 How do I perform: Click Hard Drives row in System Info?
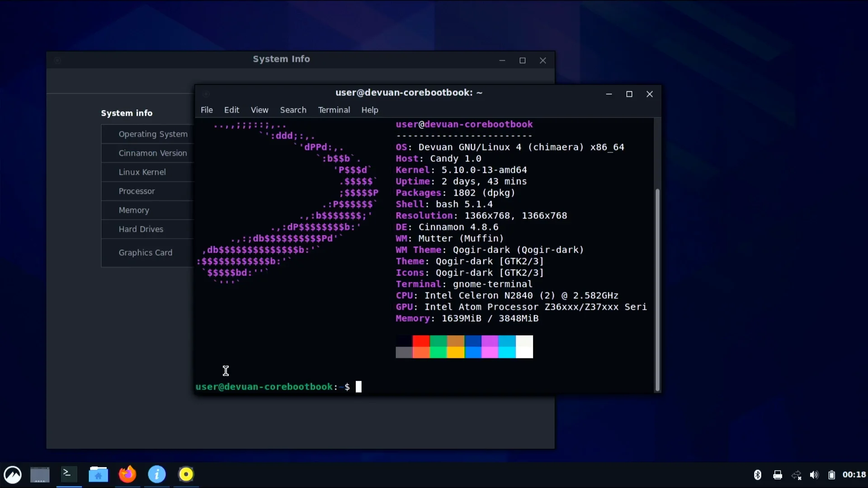click(148, 229)
